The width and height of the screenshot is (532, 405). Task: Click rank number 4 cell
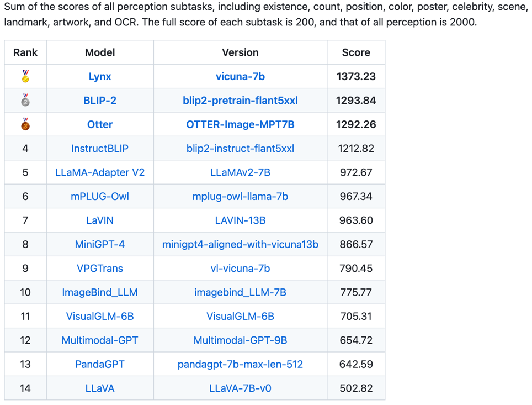pos(25,149)
